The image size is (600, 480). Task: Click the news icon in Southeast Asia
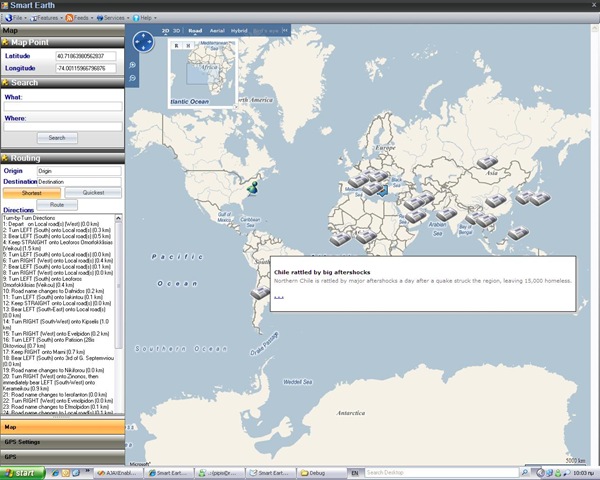pyautogui.click(x=518, y=233)
